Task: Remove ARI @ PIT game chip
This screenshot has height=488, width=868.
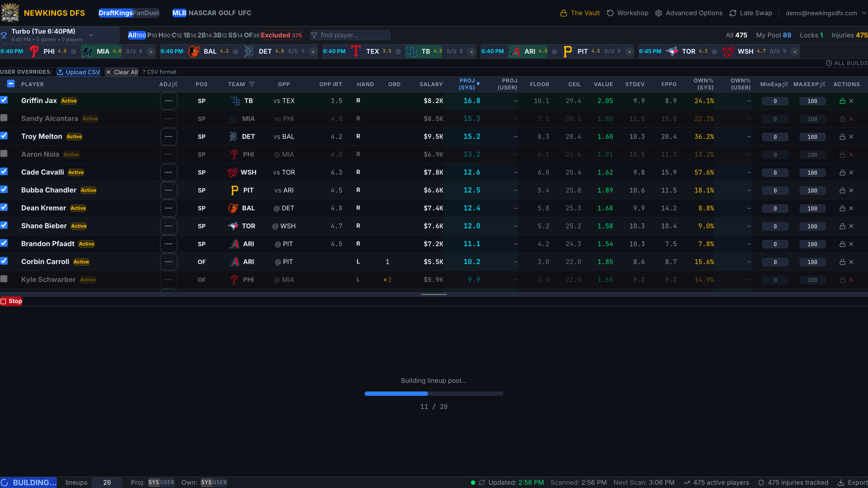Action: click(x=629, y=52)
